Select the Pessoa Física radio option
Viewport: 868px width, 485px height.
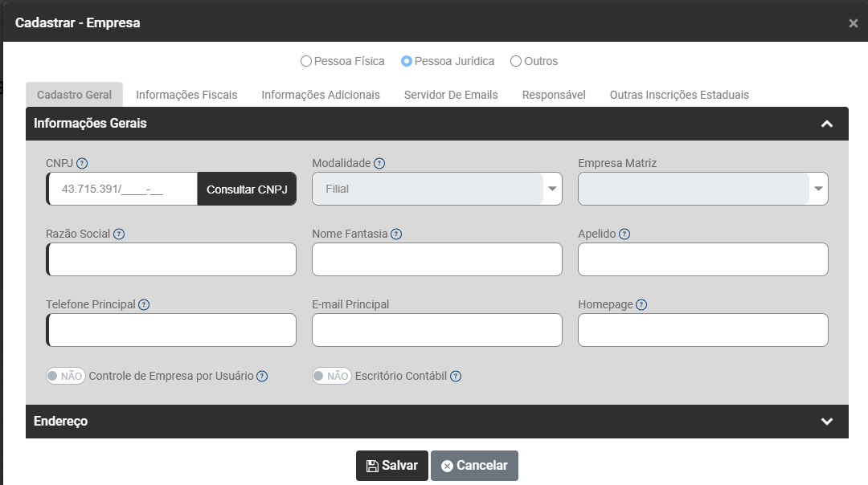pos(305,61)
